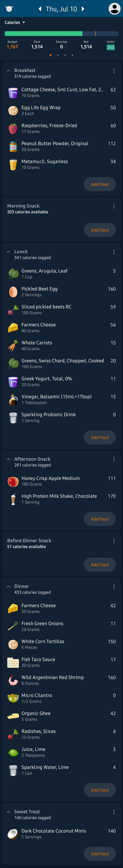123x868 pixels.
Task: Open the user profile avatar
Action: tap(114, 9)
